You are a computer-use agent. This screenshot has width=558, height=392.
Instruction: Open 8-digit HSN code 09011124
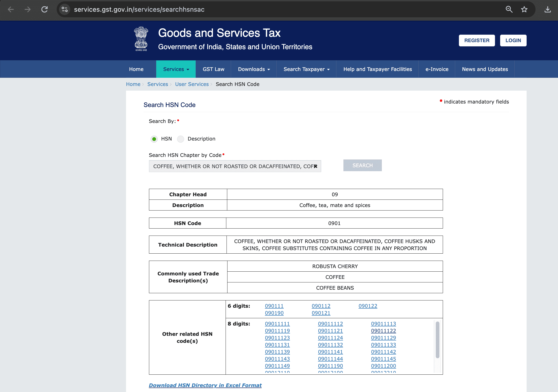coord(330,338)
